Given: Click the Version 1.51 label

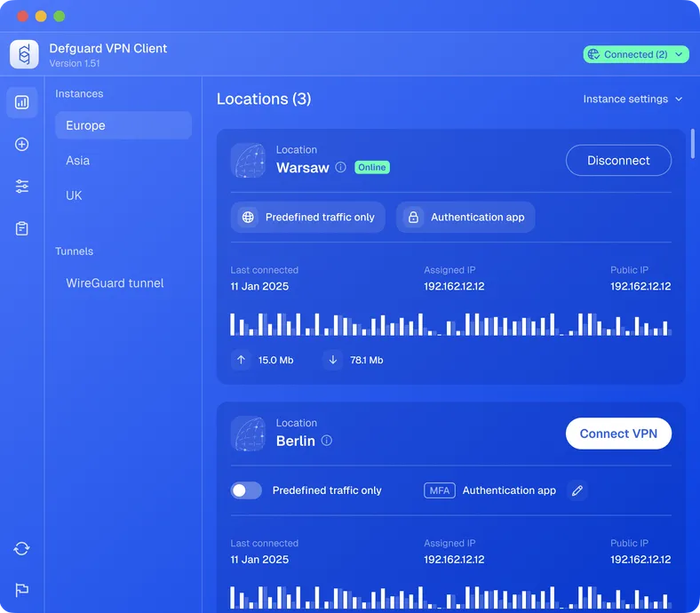Looking at the screenshot, I should [75, 63].
